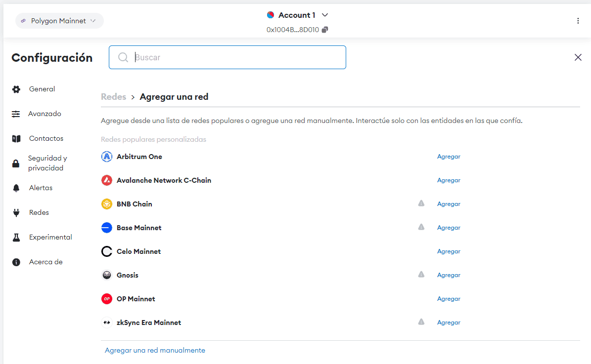Click the Gnosis network name
591x364 pixels.
tap(128, 275)
